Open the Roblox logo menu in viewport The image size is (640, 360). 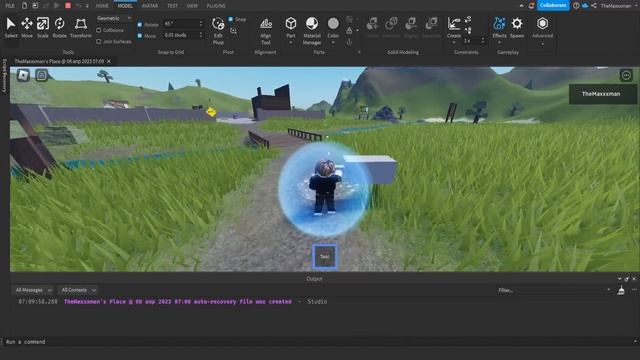(23, 75)
